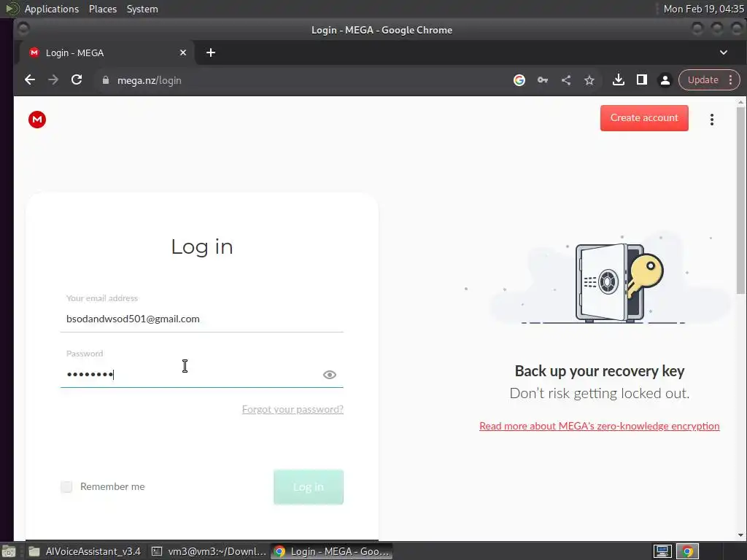Viewport: 747px width, 560px height.
Task: Click Back up your recovery key heading
Action: [x=600, y=370]
